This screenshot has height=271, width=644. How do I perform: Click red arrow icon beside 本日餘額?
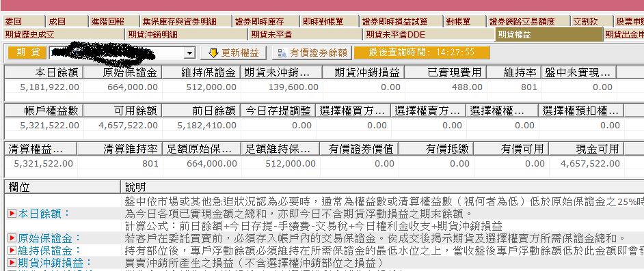point(12,213)
